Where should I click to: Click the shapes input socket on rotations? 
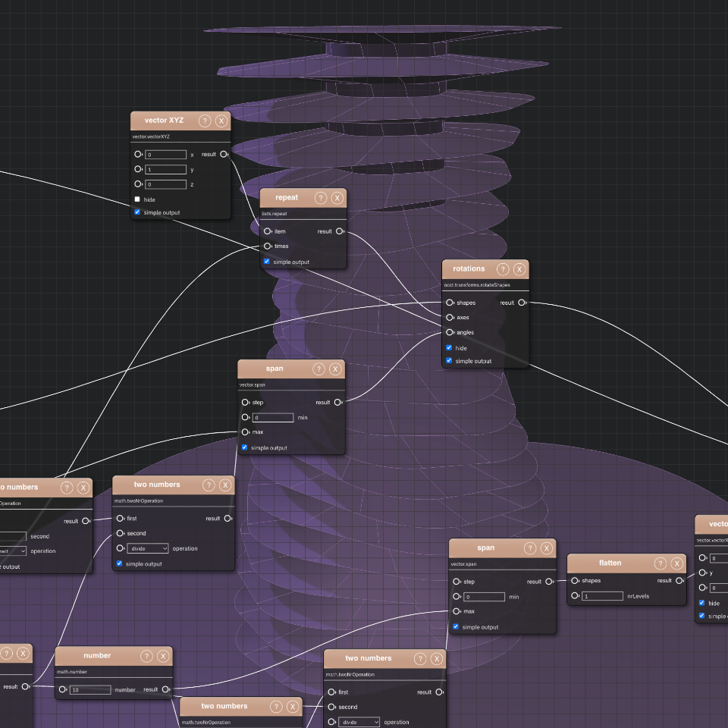point(450,303)
